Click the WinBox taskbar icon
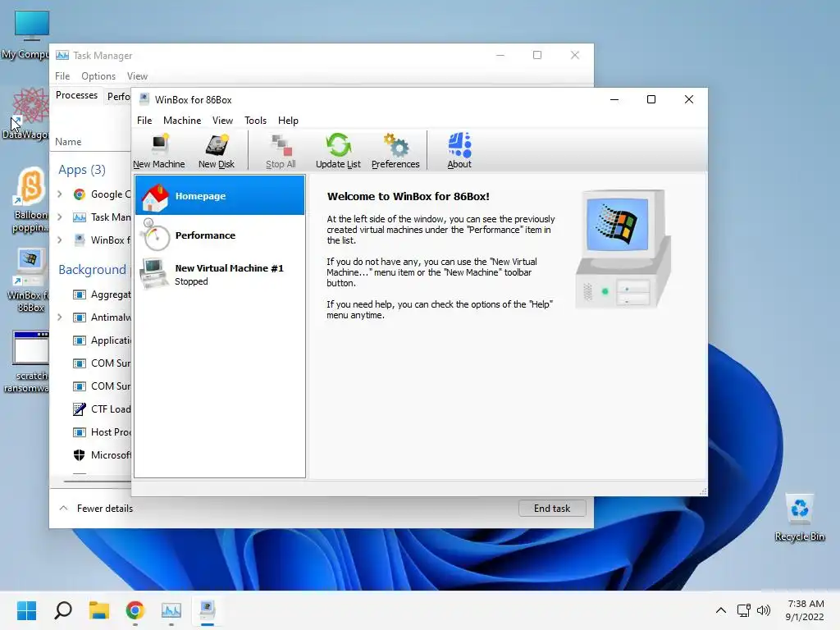This screenshot has width=840, height=630. 208,610
